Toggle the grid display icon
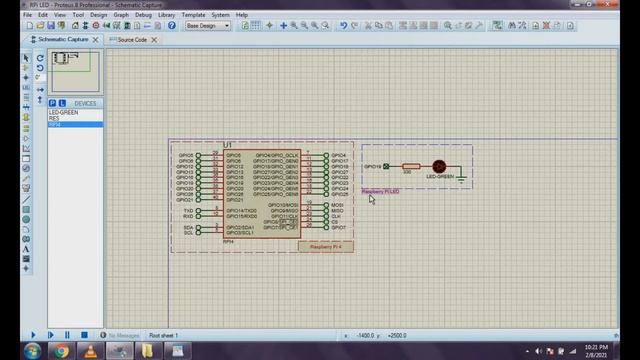The image size is (640, 360). point(256,26)
